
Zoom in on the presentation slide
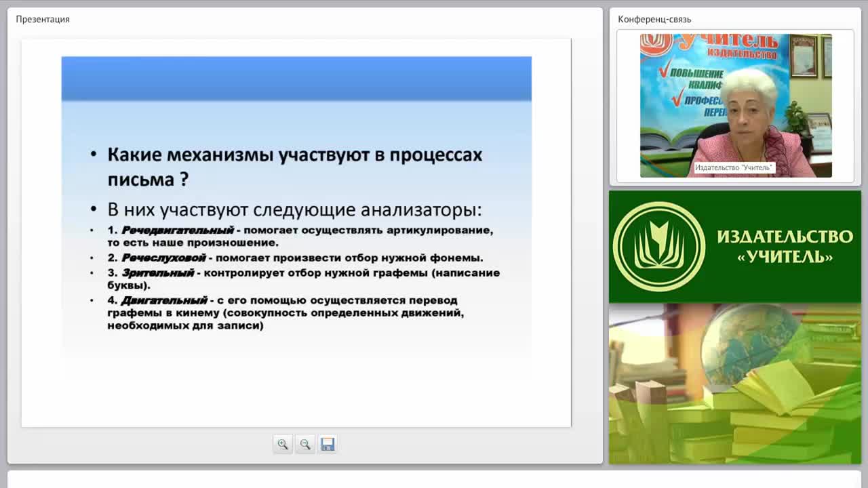283,444
